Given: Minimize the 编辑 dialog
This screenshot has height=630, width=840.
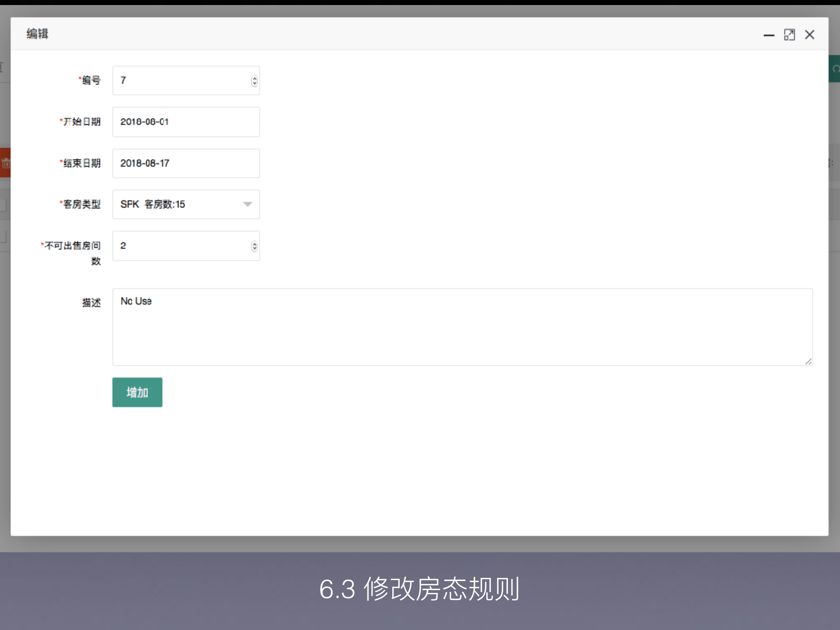Looking at the screenshot, I should point(769,35).
